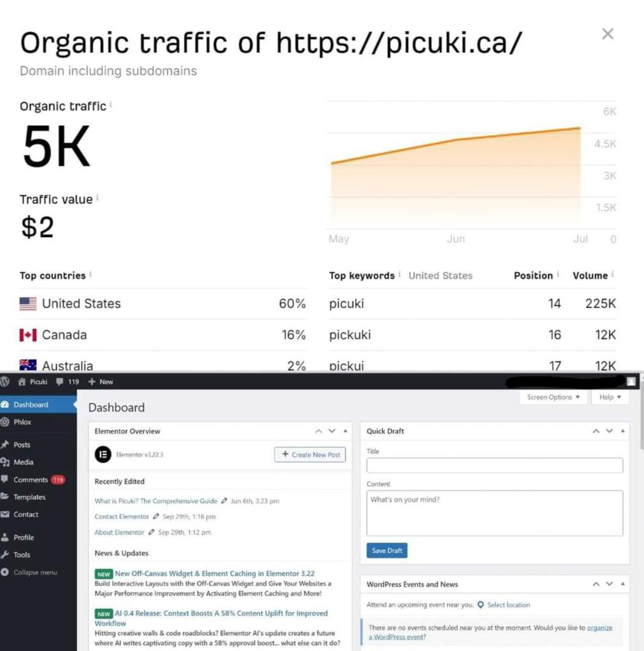Toggle Quick Draft panel collapse
This screenshot has width=644, height=651.
[622, 431]
